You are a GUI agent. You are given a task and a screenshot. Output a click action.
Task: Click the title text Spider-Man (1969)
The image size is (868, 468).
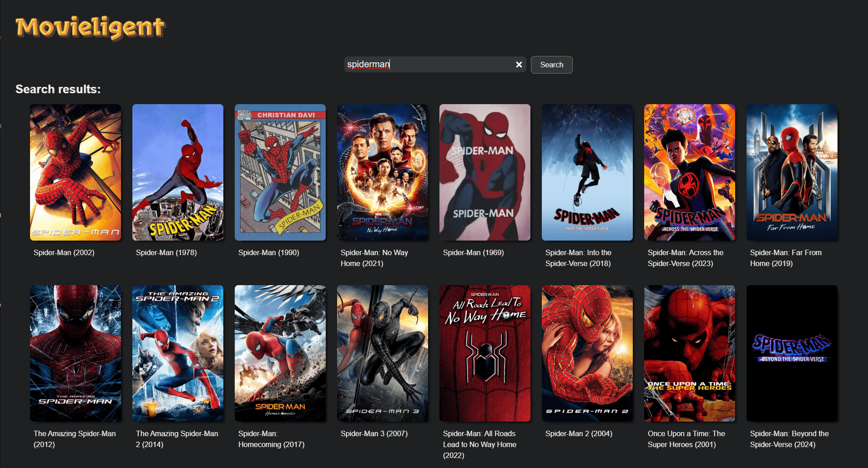click(474, 252)
